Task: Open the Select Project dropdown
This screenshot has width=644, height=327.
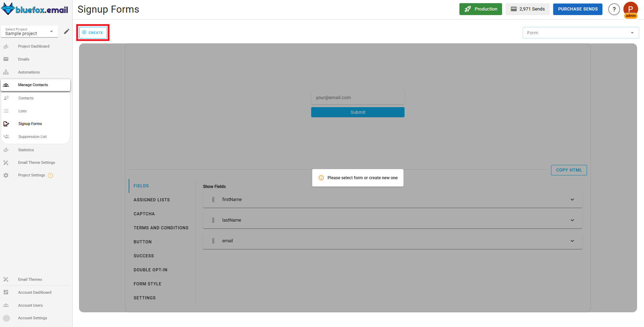Action: [29, 32]
